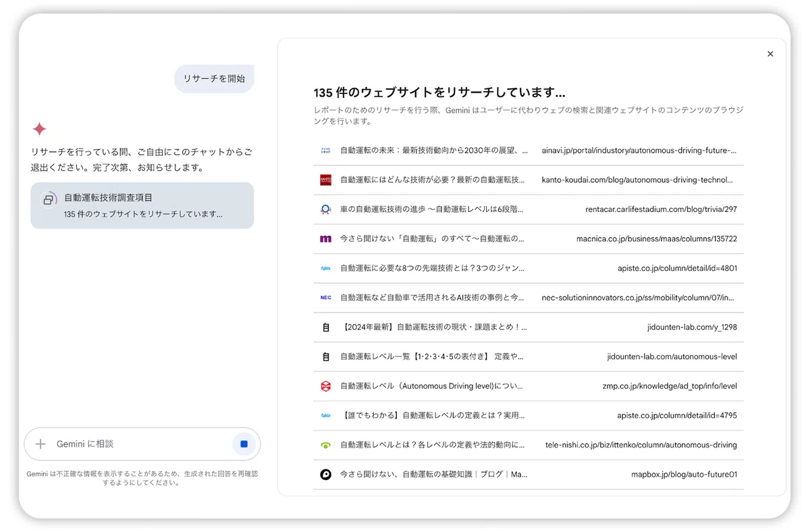The width and height of the screenshot is (810, 532).
Task: Click the description 'レポートのためのリサーチを行う際'
Action: coord(529,115)
